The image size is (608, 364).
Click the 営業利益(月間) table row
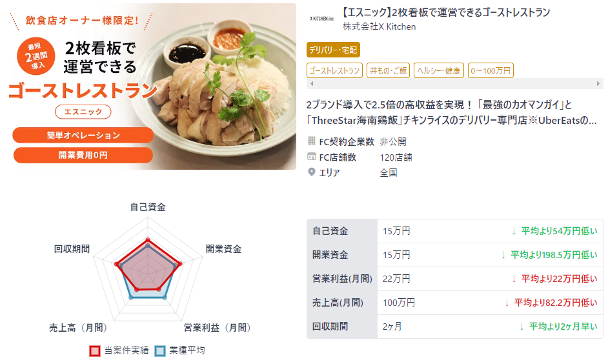pos(455,279)
